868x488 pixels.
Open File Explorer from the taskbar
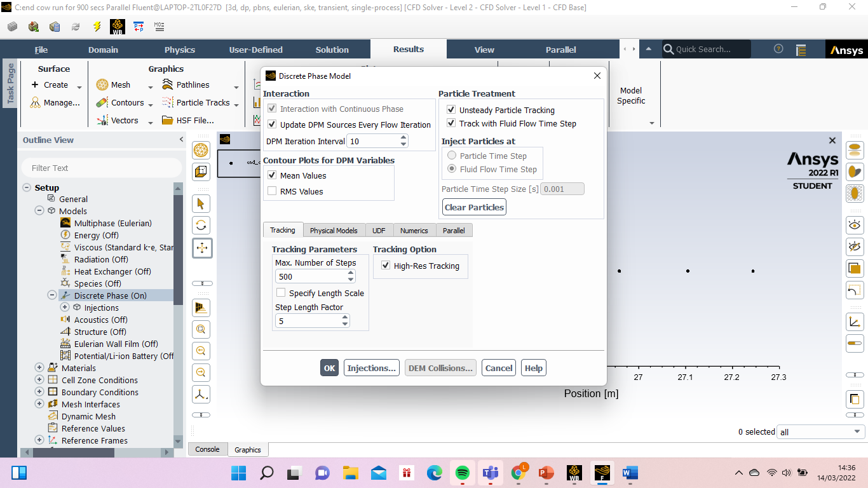point(350,473)
